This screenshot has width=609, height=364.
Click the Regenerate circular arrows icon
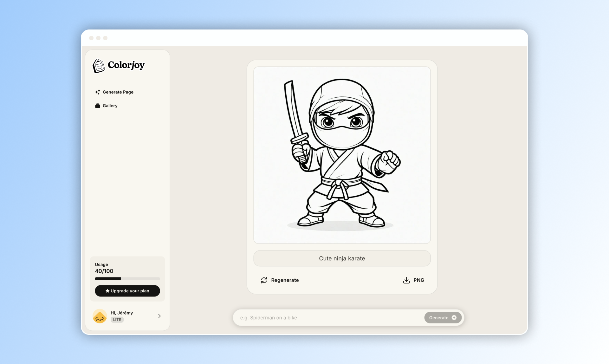click(264, 280)
